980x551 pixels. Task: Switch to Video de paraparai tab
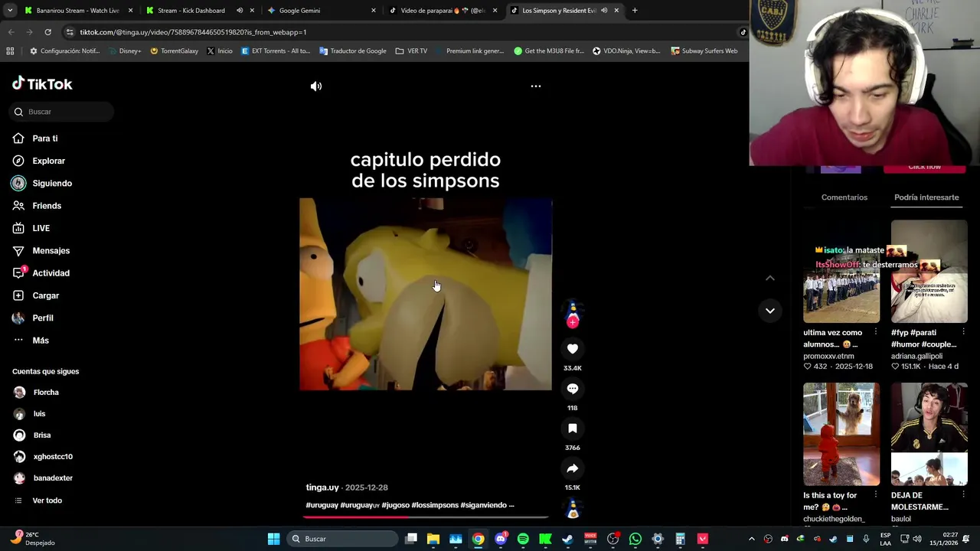[x=443, y=11]
